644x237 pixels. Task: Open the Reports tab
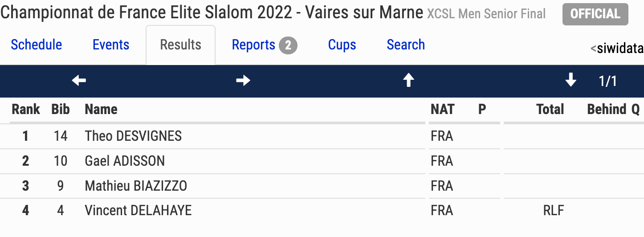click(x=254, y=45)
